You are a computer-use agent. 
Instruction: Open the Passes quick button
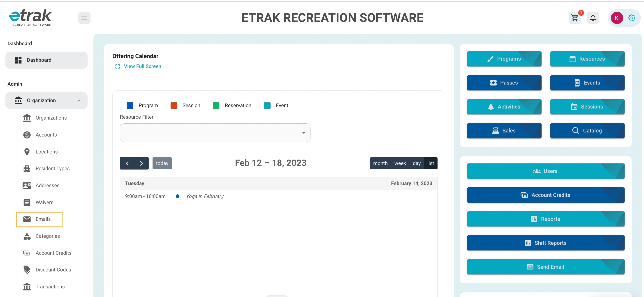(x=504, y=83)
